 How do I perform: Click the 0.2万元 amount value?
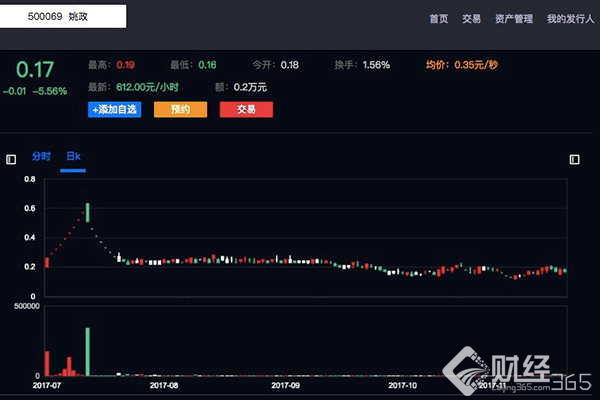(x=250, y=87)
